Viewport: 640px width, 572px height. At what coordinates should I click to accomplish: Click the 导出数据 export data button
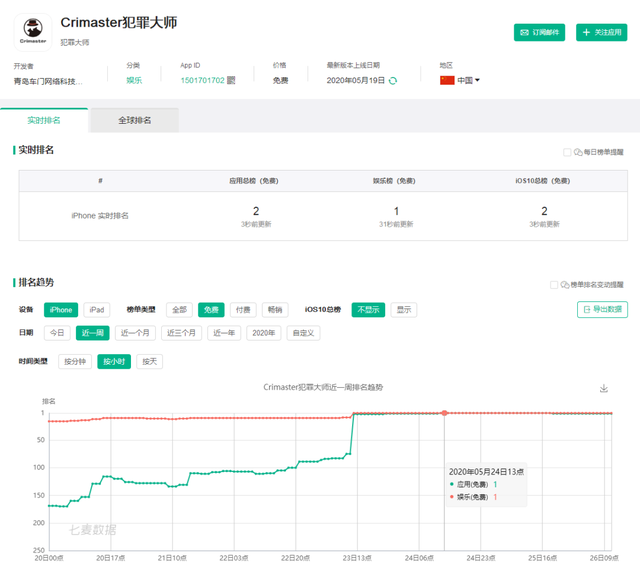click(x=602, y=309)
